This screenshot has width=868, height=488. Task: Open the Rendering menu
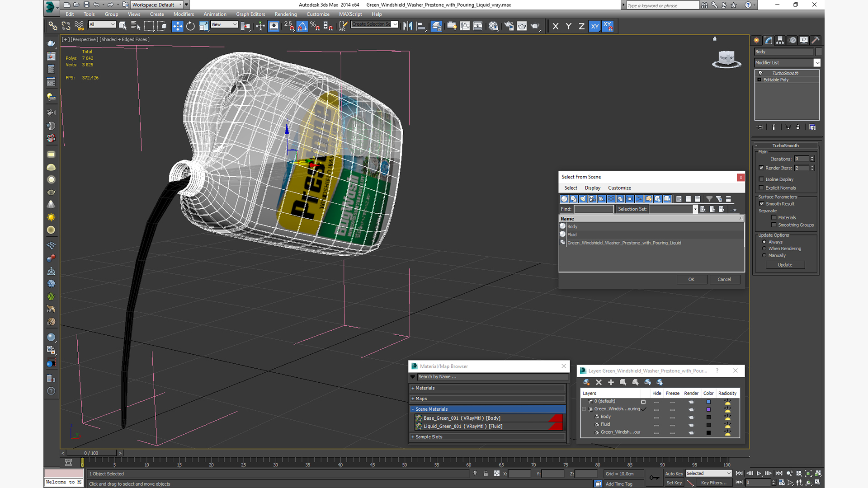(286, 14)
